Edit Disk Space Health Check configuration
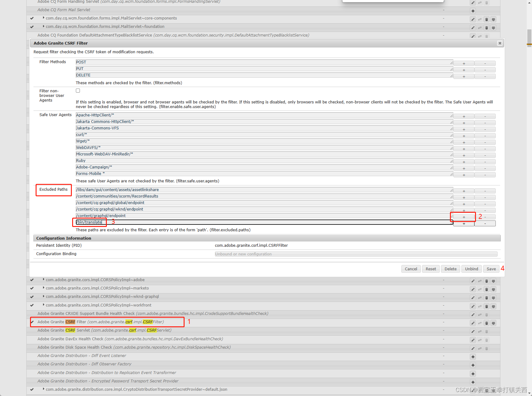532x396 pixels. [473, 349]
